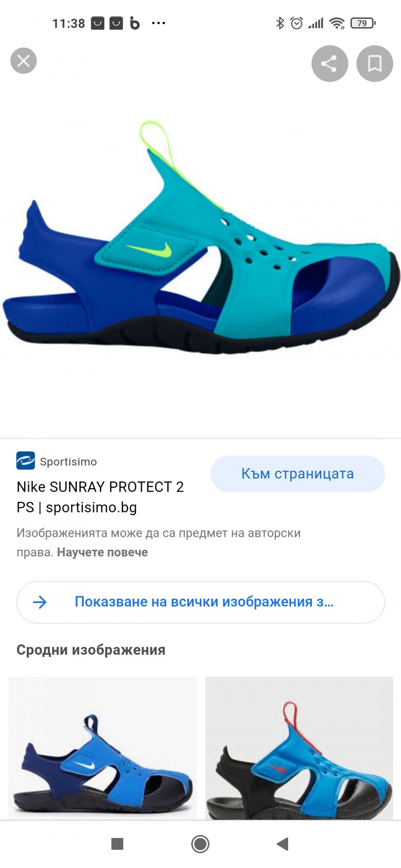The width and height of the screenshot is (401, 868).
Task: Tap the Sportisimo source name
Action: 68,462
